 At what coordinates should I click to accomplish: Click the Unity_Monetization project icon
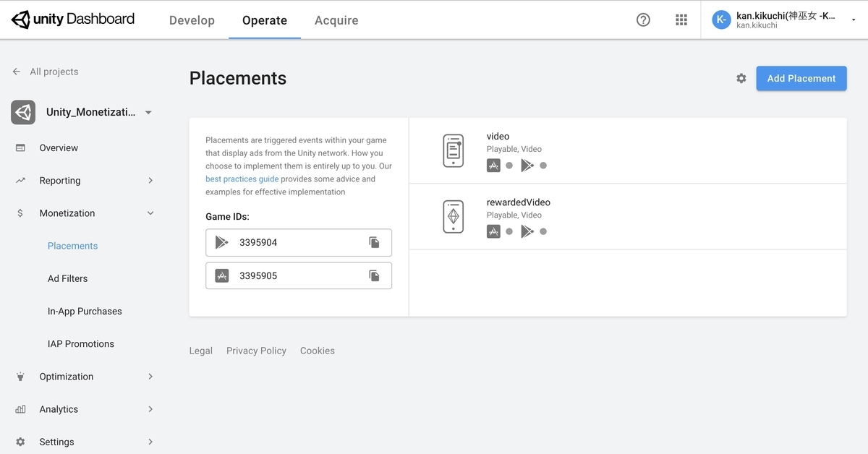[23, 112]
